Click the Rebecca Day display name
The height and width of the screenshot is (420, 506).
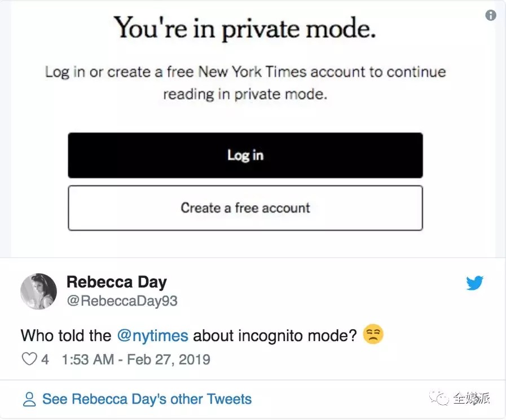(x=117, y=282)
